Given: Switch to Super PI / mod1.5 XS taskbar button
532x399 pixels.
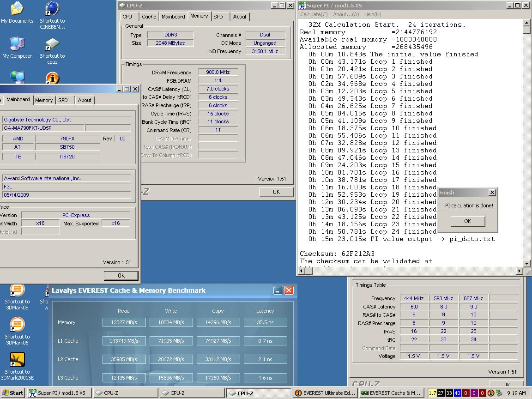Looking at the screenshot, I should point(58,393).
